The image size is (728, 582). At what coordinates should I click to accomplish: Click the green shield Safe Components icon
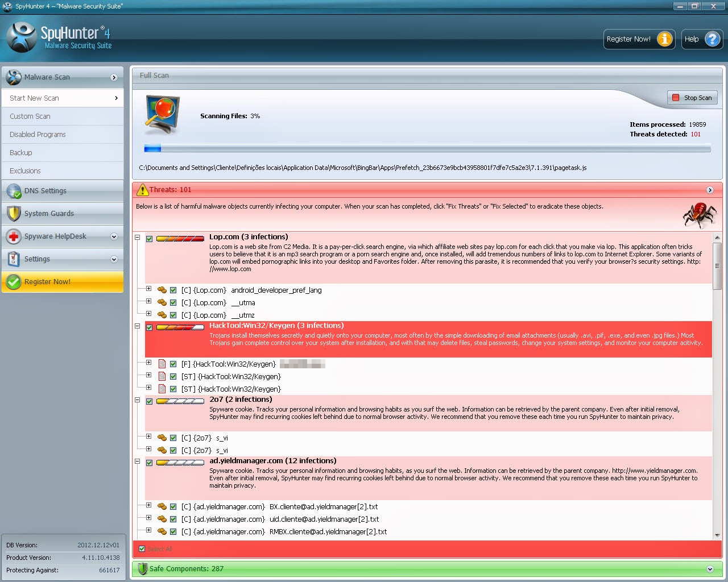coord(143,568)
